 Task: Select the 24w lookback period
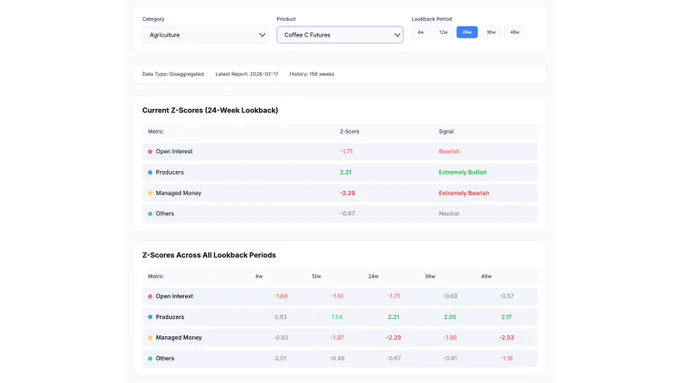point(467,32)
